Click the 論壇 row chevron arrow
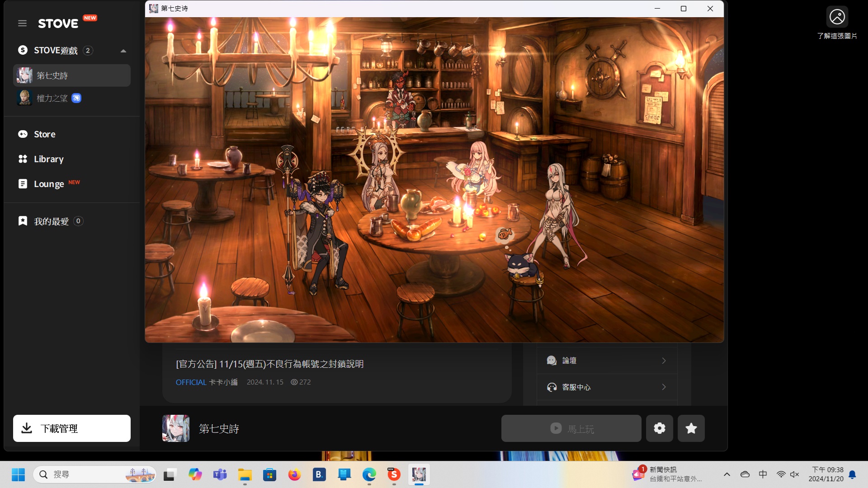Viewport: 868px width, 488px height. click(664, 361)
